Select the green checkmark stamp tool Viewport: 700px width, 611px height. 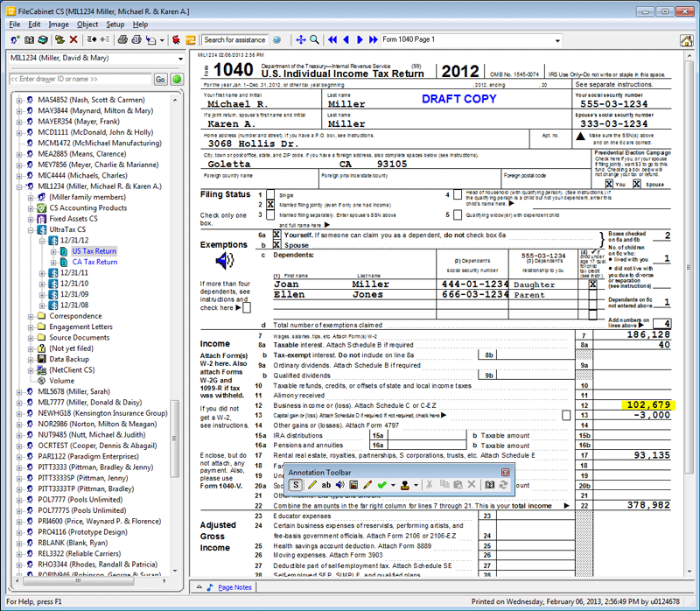click(384, 484)
